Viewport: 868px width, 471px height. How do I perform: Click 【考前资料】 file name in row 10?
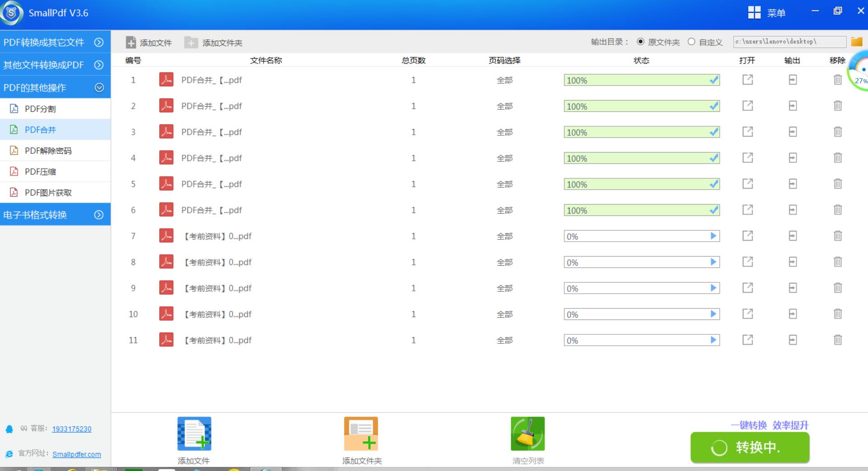point(217,314)
